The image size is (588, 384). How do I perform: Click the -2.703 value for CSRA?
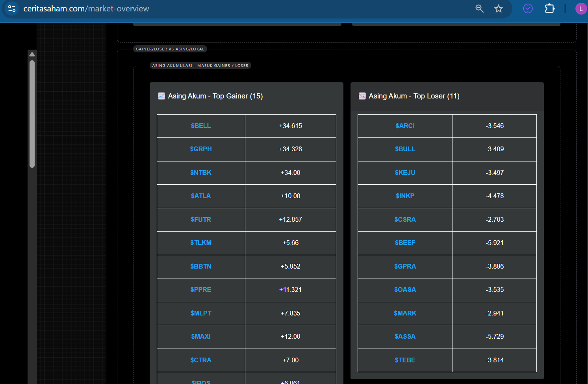coord(495,220)
